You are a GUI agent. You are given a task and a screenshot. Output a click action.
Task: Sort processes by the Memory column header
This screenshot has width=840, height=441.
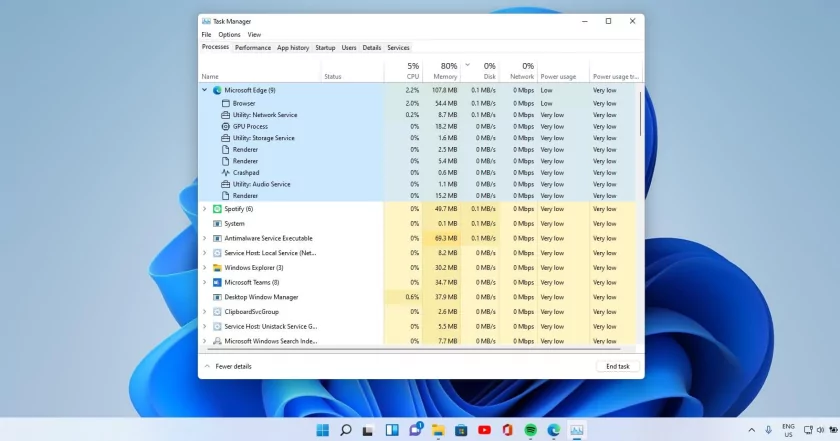[x=445, y=76]
